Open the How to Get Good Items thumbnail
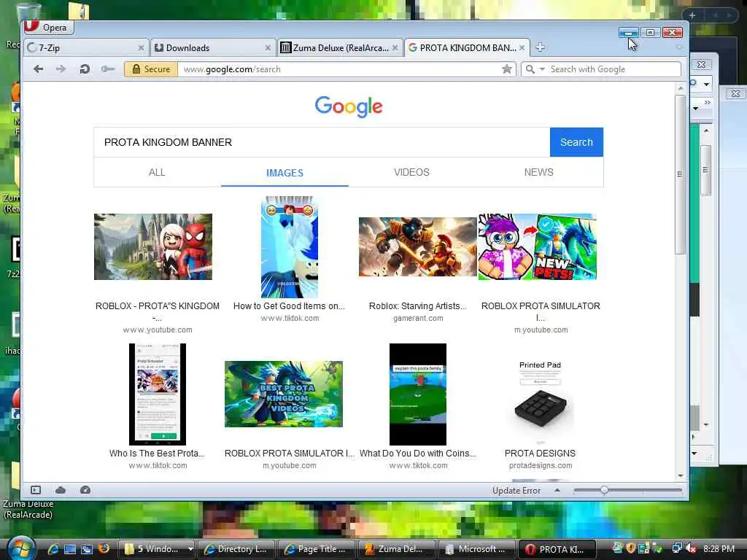This screenshot has height=560, width=747. (289, 246)
